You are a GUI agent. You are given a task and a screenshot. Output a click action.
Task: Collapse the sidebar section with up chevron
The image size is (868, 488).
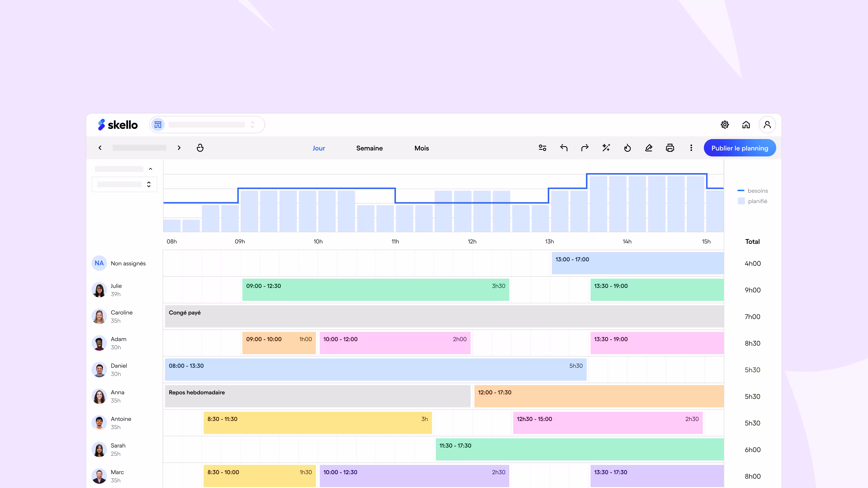[x=151, y=169]
